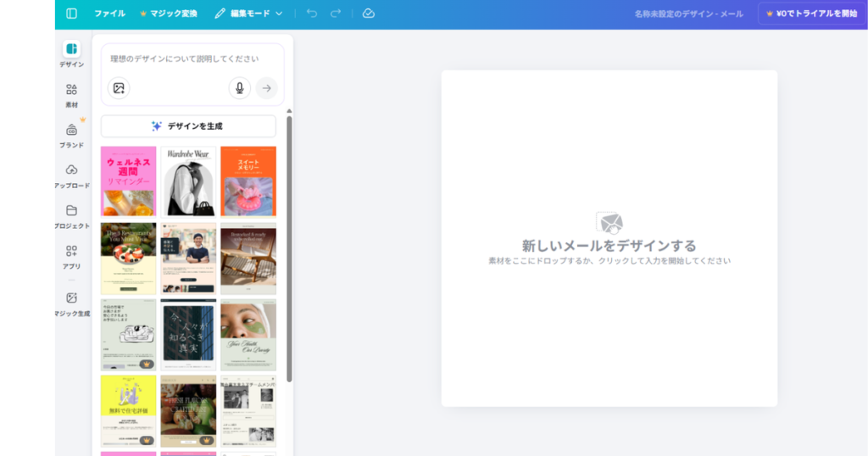This screenshot has height=456, width=868.
Task: Click the デザインを生成 button
Action: 188,126
